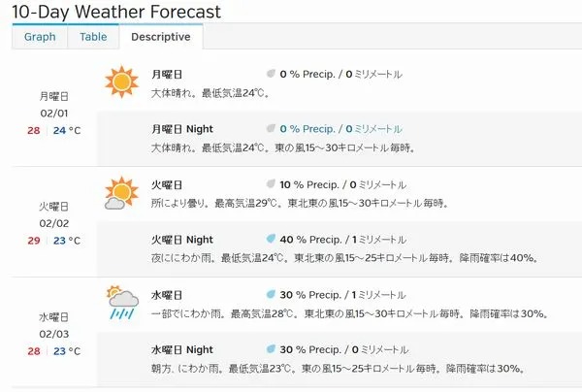Switch to the Graph tab
The height and width of the screenshot is (392, 582).
point(40,37)
